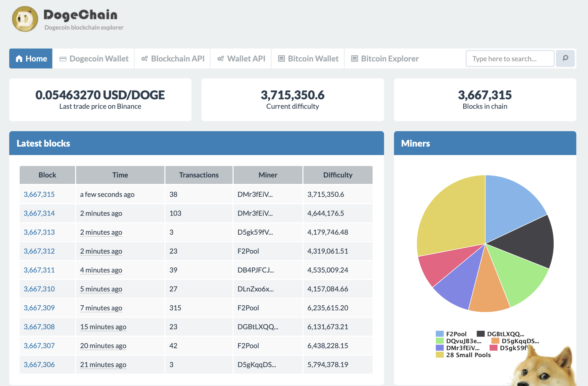Image resolution: width=588 pixels, height=386 pixels.
Task: Click the 'Miners' panel heading
Action: (x=415, y=143)
